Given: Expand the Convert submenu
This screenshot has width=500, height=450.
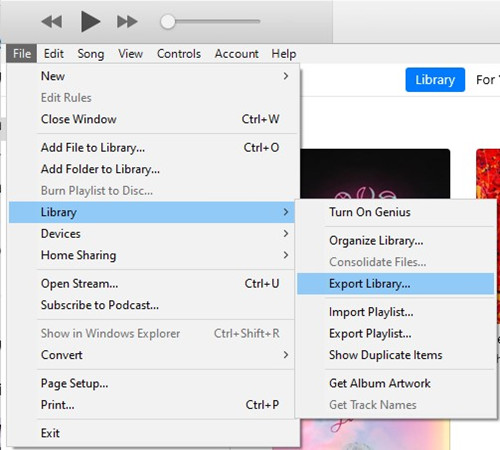Looking at the screenshot, I should tap(152, 355).
